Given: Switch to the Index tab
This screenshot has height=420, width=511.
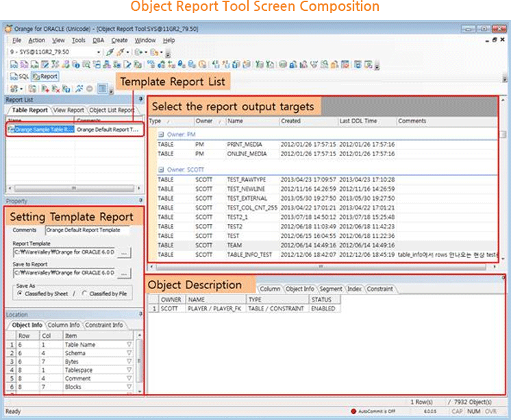Looking at the screenshot, I should pyautogui.click(x=354, y=289).
